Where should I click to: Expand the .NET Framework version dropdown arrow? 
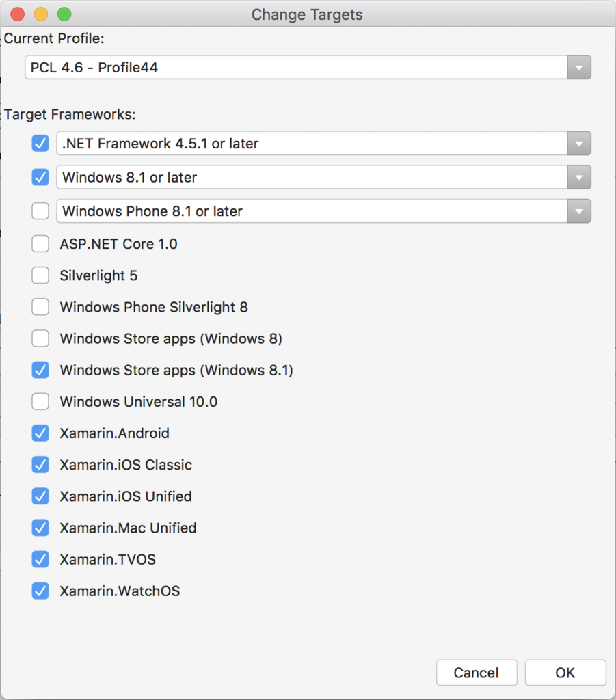pos(579,144)
